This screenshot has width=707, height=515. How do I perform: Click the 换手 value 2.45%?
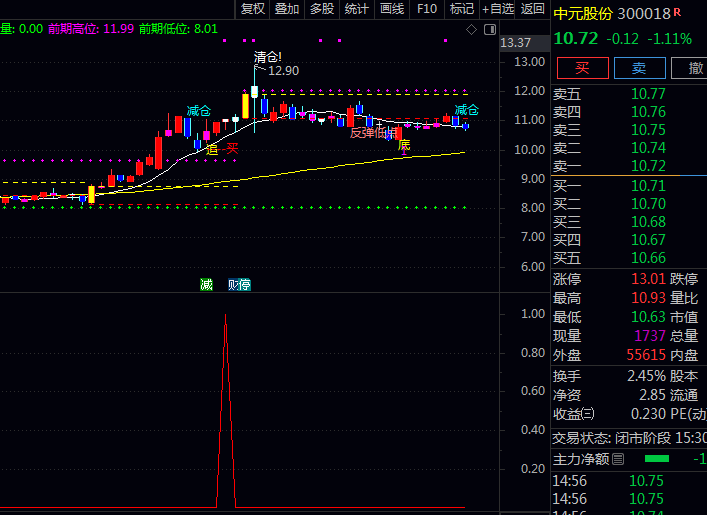(646, 376)
